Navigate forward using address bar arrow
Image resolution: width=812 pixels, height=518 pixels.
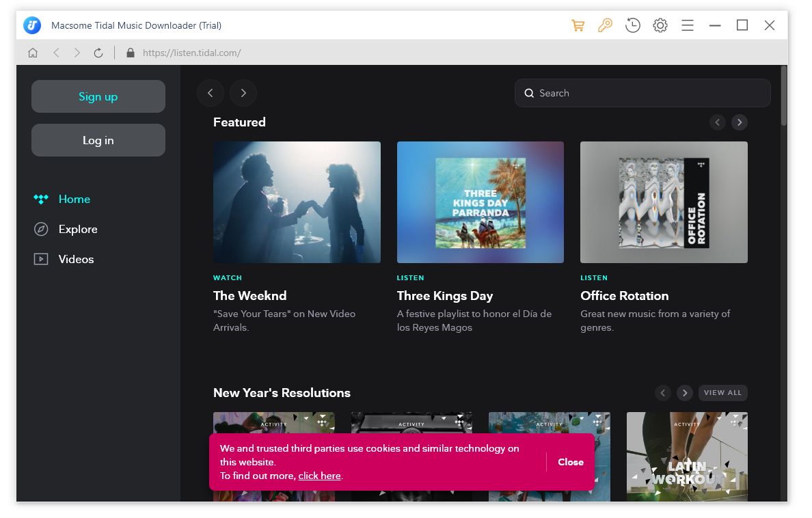click(x=77, y=53)
